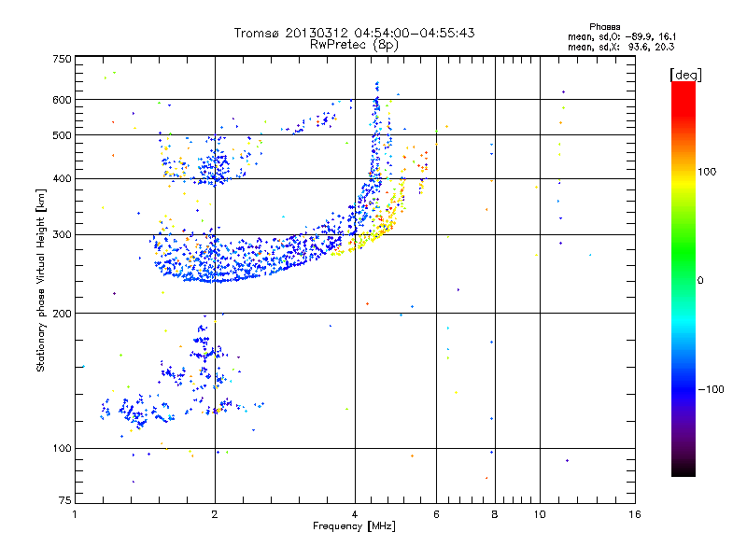The image size is (747, 560).
Task: Click the colorbar tick label '0'
Action: coord(700,280)
